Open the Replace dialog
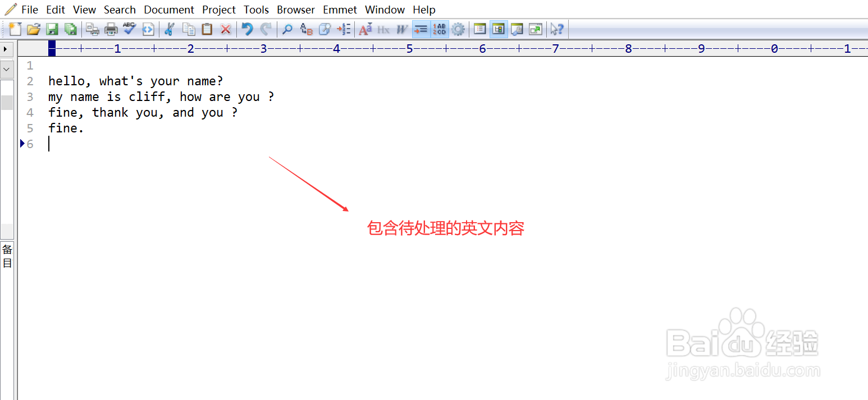The image size is (868, 400). [x=306, y=29]
